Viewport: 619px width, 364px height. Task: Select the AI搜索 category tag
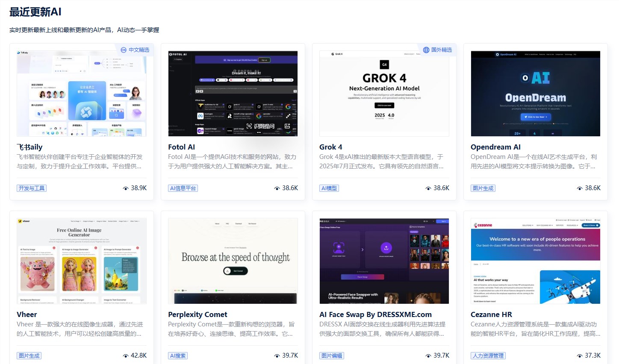coord(178,355)
